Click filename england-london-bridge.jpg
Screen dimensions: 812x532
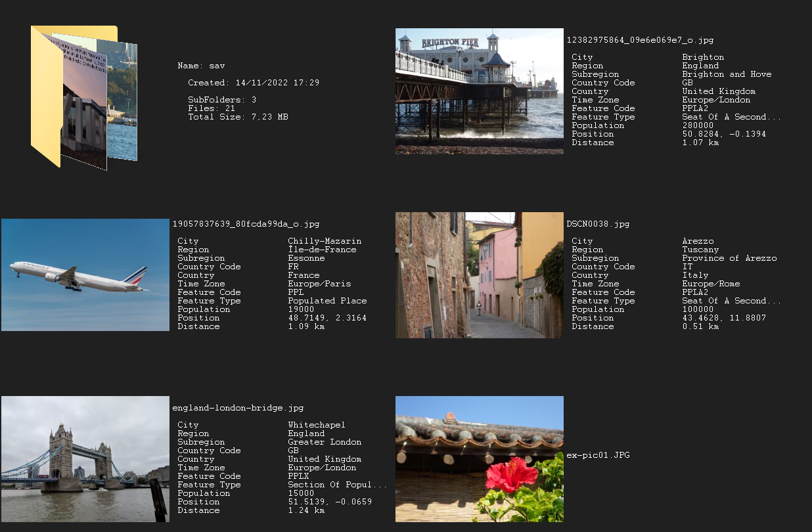(238, 408)
